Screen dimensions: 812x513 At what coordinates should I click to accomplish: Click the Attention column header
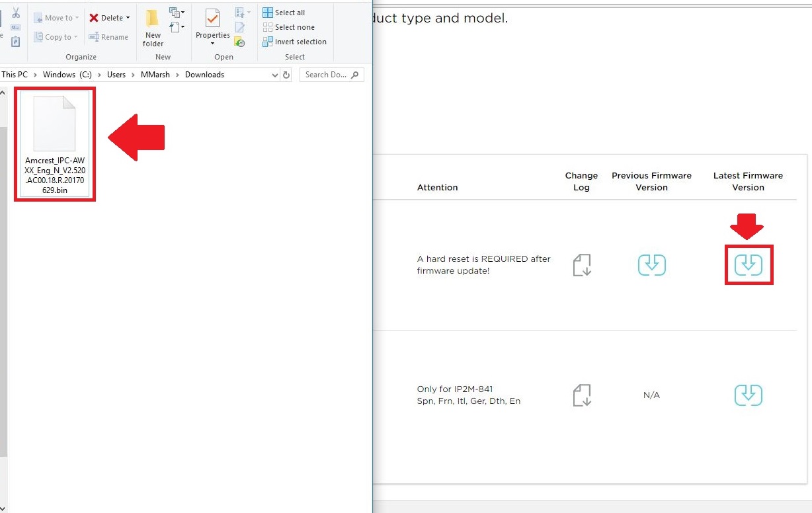(437, 187)
